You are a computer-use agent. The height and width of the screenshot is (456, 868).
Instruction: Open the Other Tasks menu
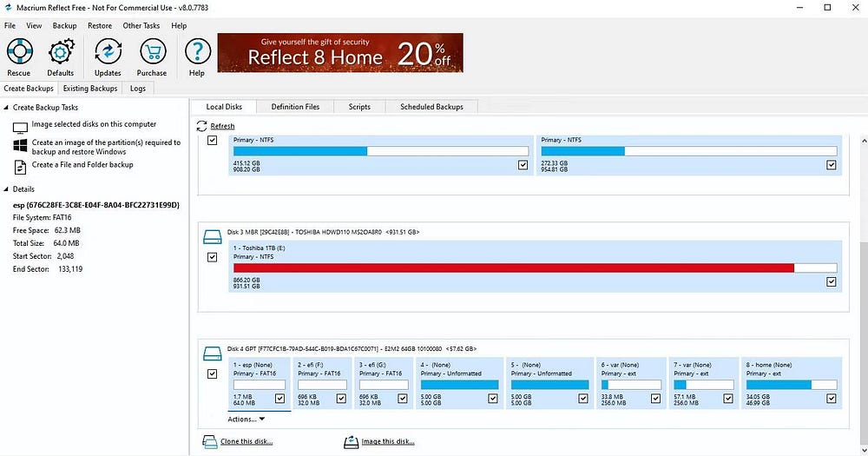141,25
